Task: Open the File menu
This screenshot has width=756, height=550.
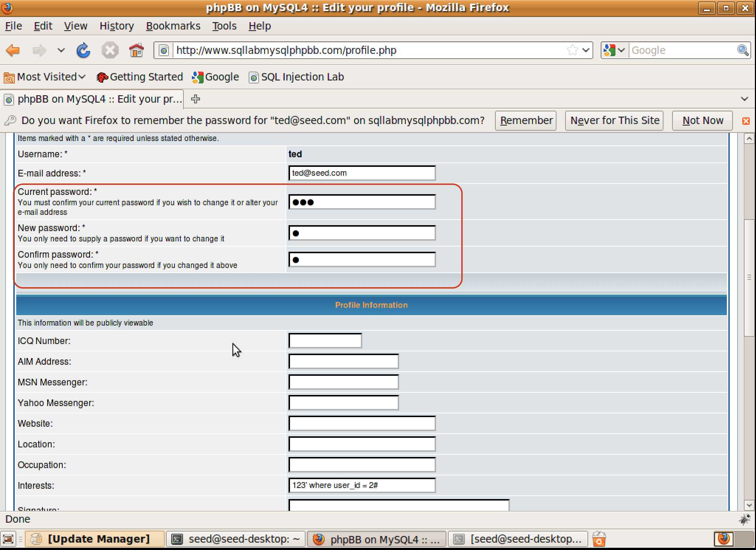Action: click(13, 26)
